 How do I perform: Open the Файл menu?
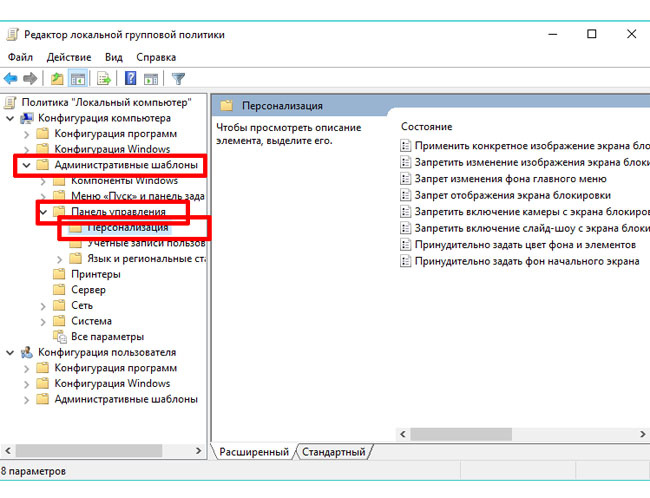coord(20,57)
